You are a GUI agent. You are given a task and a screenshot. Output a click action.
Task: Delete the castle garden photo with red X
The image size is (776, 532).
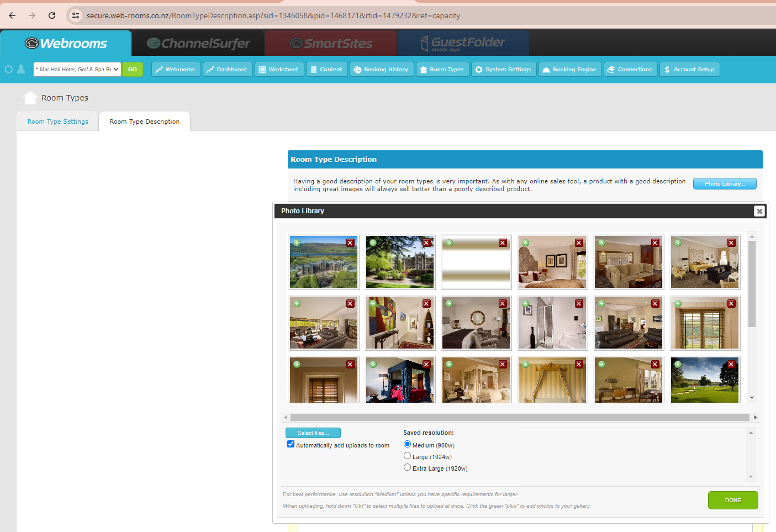(426, 243)
